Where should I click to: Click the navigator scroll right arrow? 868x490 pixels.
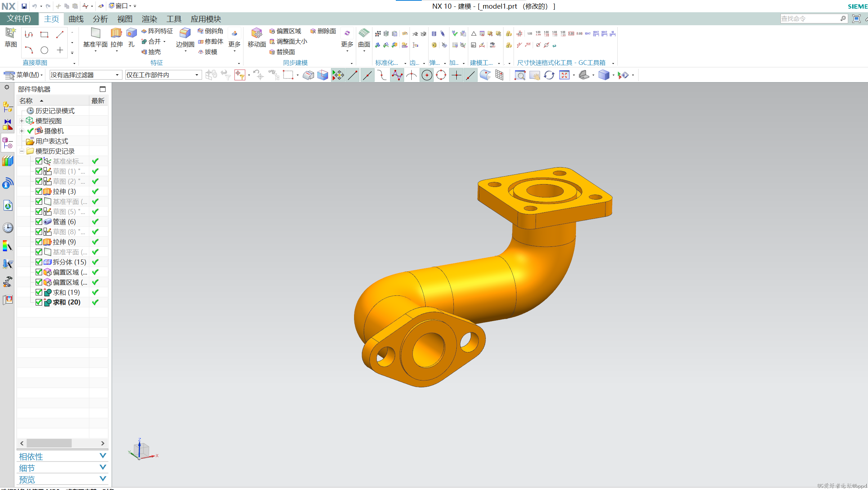coord(103,443)
